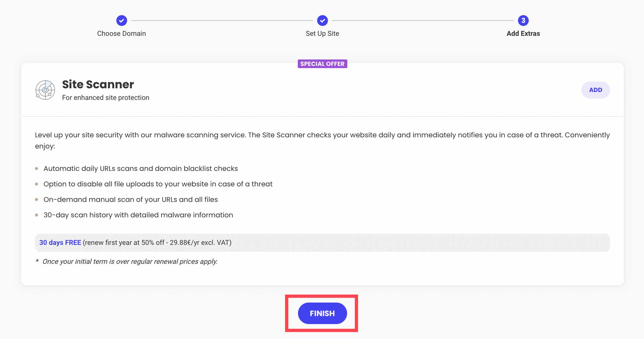This screenshot has height=339, width=644.
Task: Click the Choose Domain checkmark step icon
Action: pos(122,20)
